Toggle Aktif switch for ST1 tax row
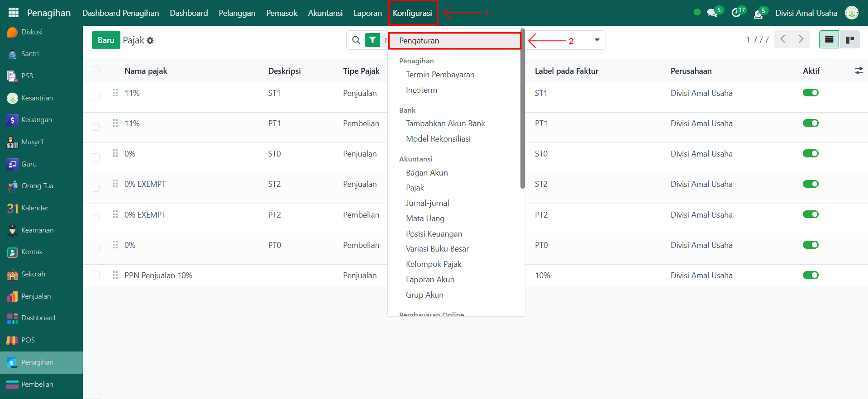This screenshot has height=399, width=868. (x=810, y=93)
